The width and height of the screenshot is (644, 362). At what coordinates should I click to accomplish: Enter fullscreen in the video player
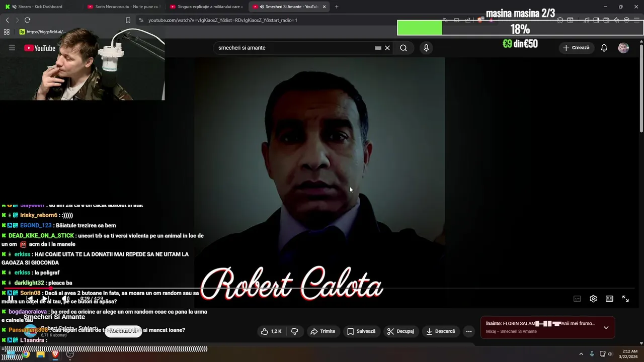(625, 299)
